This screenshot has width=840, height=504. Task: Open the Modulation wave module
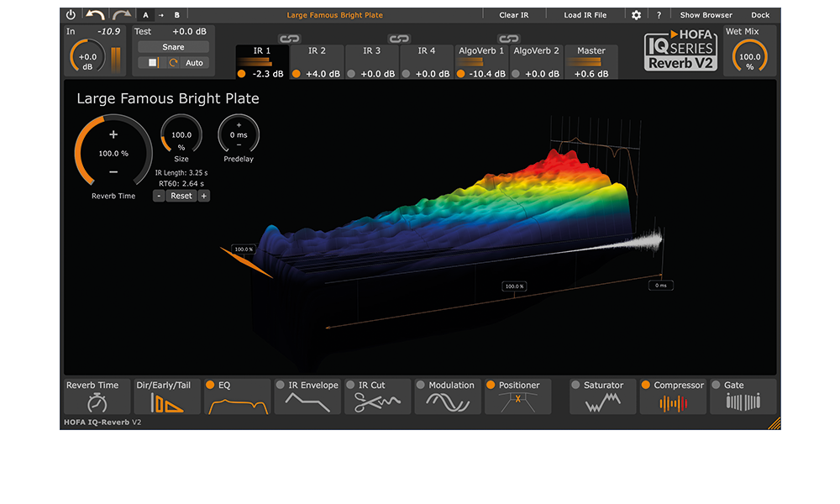[448, 396]
